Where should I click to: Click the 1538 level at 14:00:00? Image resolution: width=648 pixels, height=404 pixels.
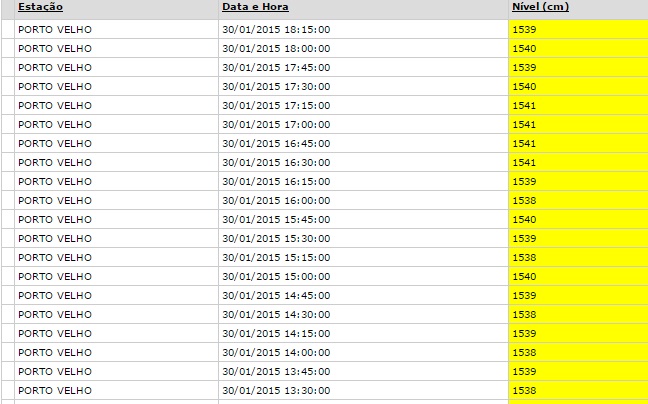pos(524,353)
